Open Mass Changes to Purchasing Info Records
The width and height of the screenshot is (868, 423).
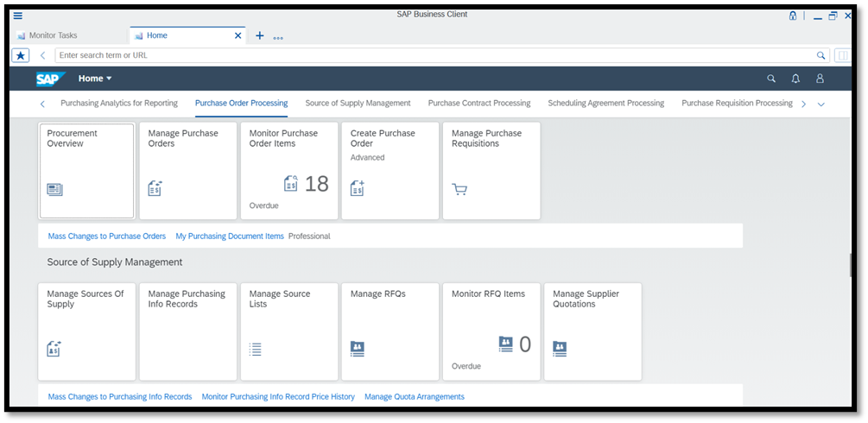coord(120,396)
